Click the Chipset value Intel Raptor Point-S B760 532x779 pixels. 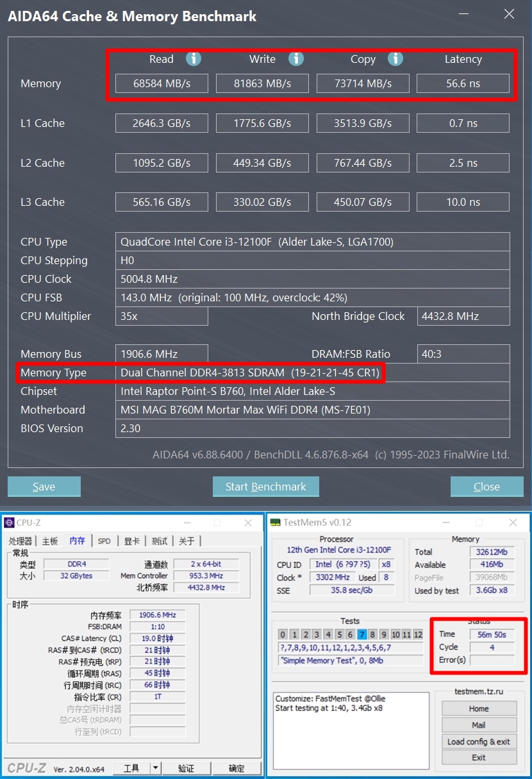[x=313, y=391]
